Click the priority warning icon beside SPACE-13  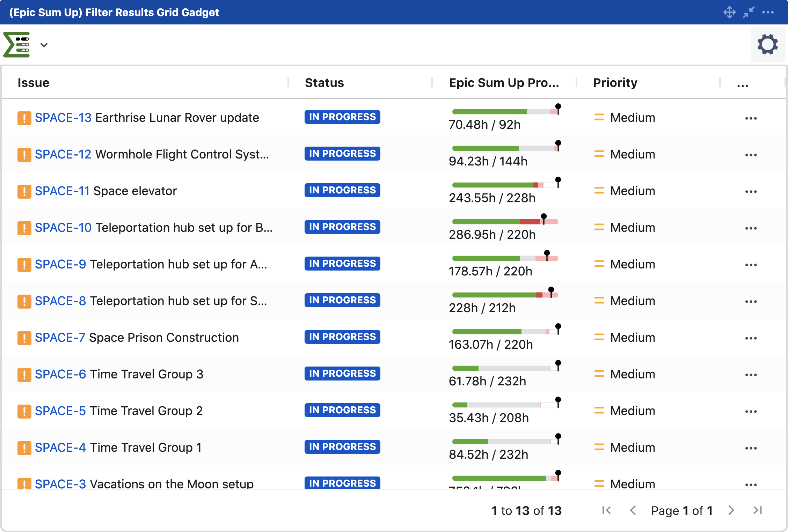pyautogui.click(x=24, y=118)
